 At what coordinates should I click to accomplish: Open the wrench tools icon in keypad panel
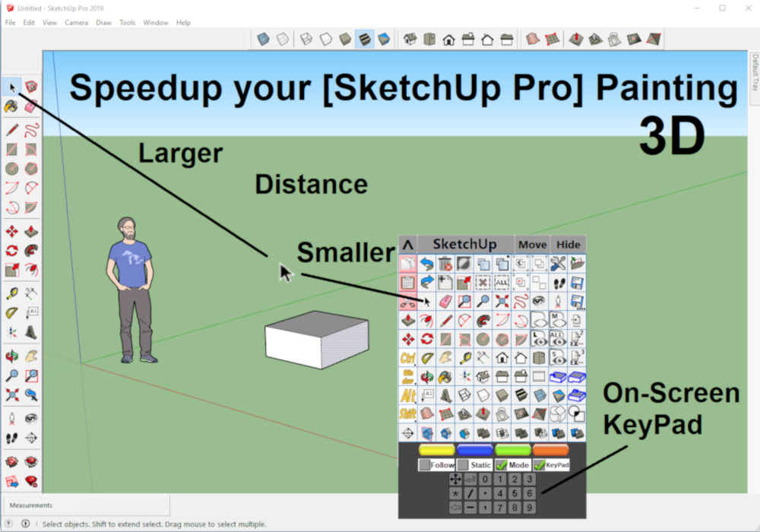click(557, 264)
